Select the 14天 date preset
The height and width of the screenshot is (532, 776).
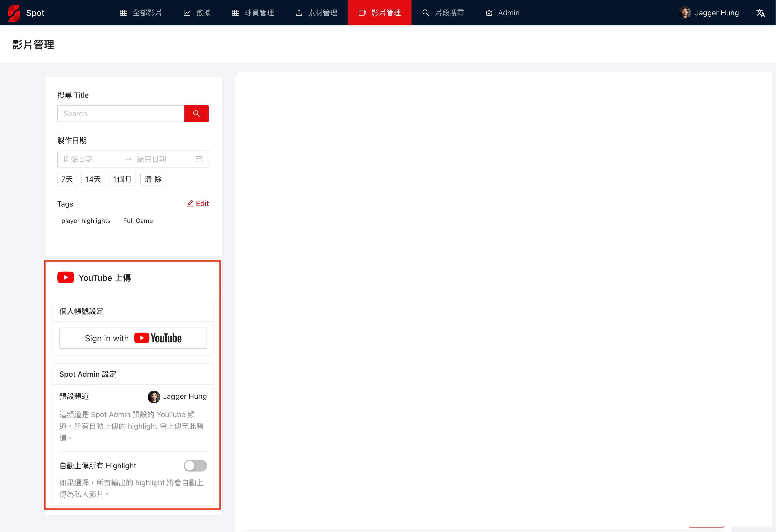point(93,179)
